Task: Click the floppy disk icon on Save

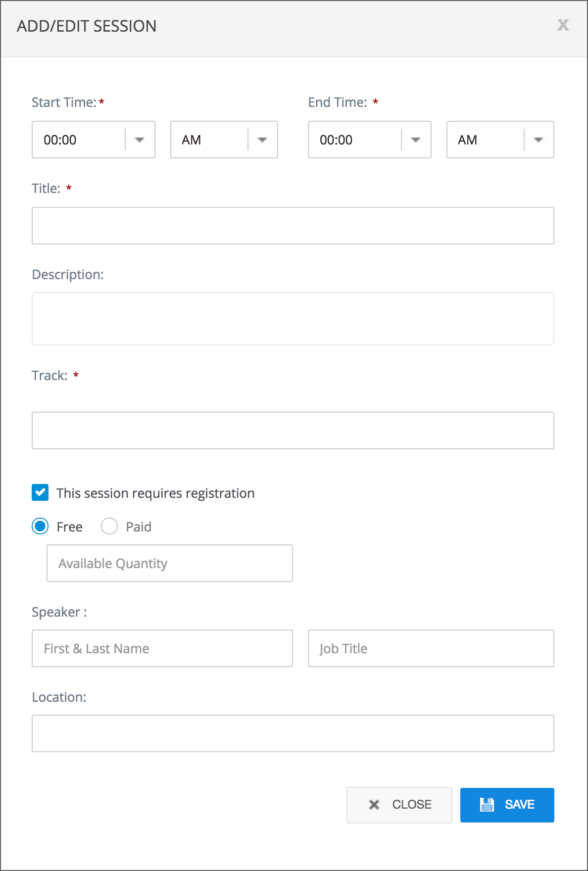Action: (x=487, y=805)
